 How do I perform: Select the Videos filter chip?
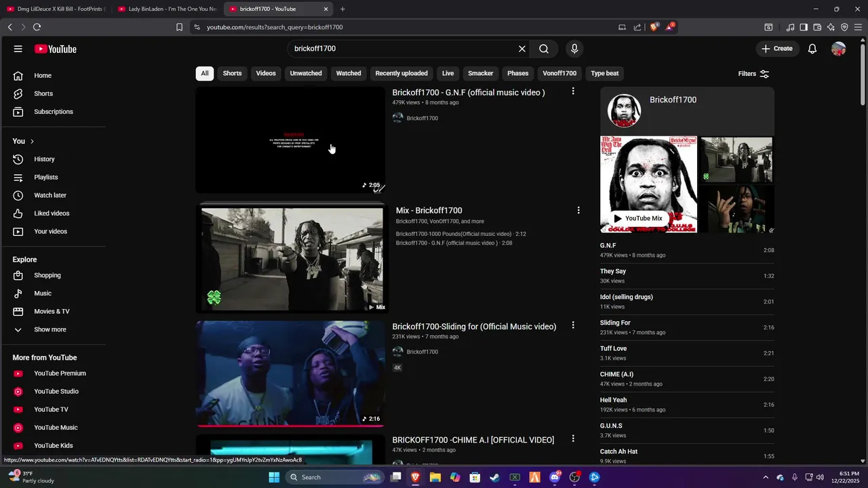266,73
